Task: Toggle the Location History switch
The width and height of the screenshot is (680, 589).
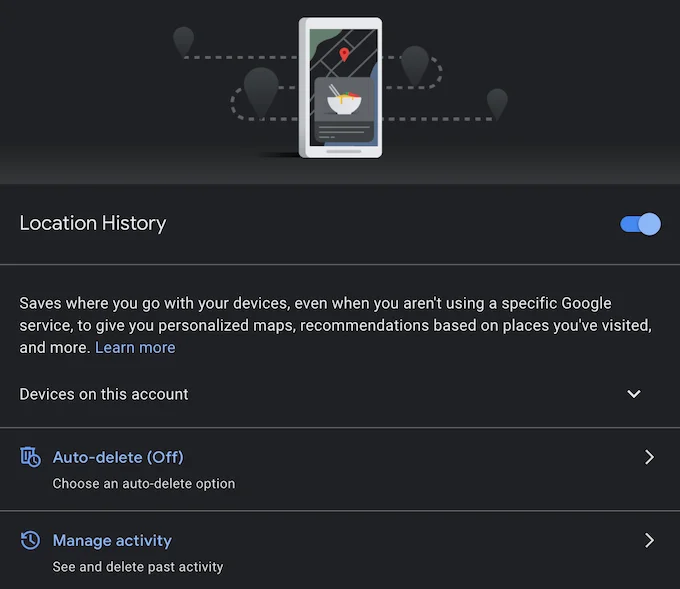Action: tap(640, 224)
